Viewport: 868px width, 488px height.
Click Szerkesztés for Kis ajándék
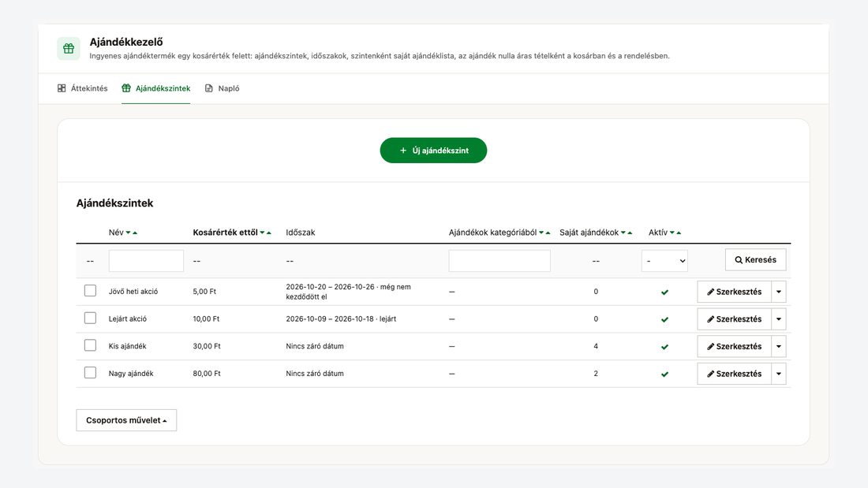point(734,346)
